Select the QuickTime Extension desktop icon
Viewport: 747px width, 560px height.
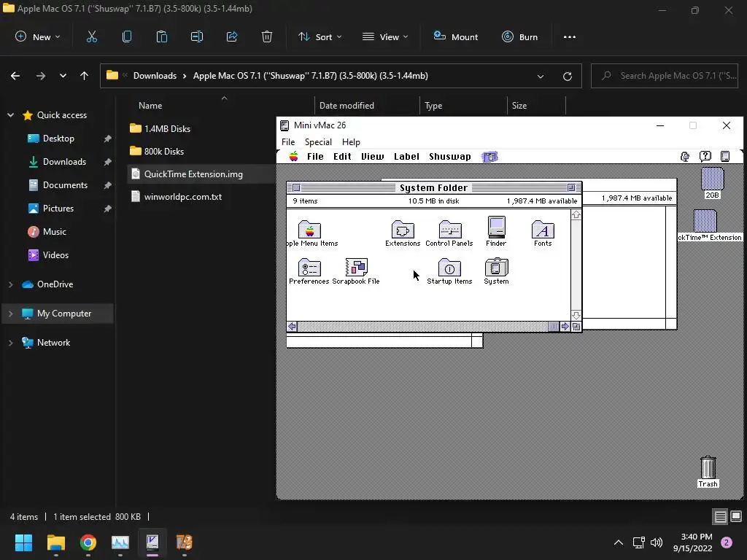point(705,221)
